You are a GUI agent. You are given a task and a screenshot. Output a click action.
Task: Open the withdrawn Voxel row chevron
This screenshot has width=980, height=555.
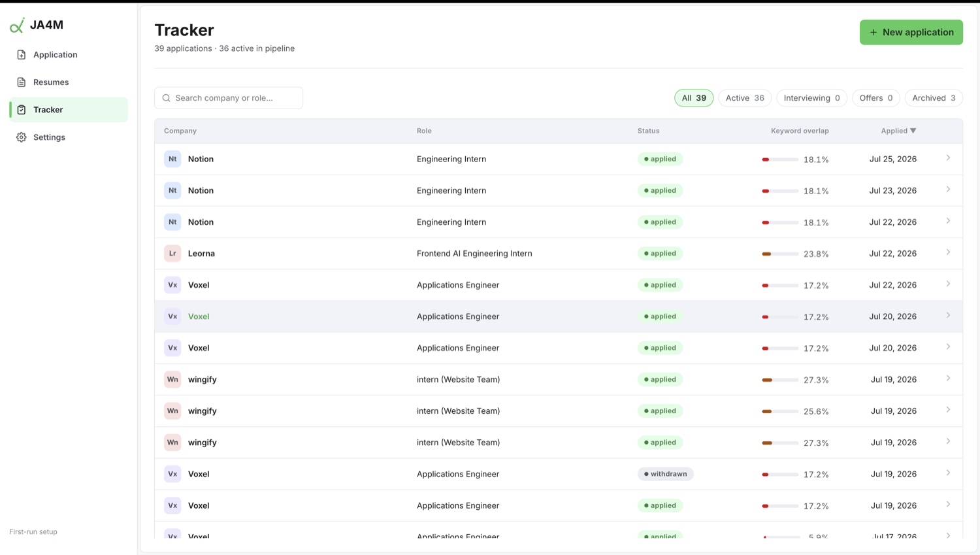tap(948, 473)
